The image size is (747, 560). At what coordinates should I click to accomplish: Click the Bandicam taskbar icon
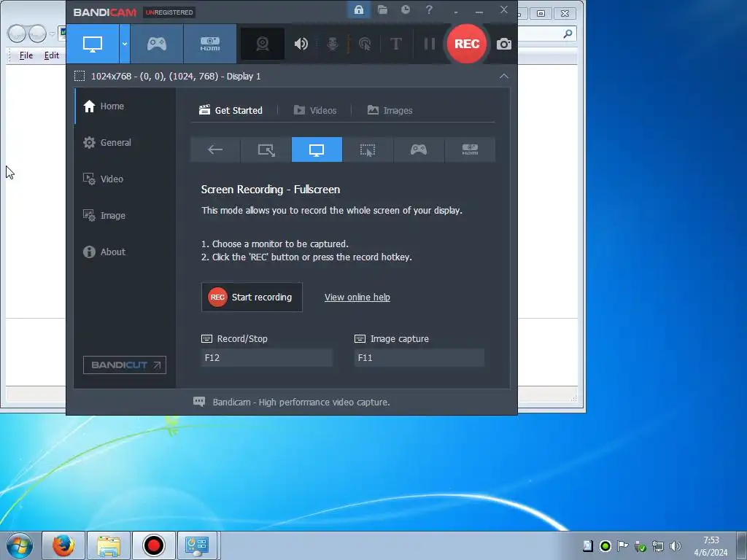pos(154,545)
